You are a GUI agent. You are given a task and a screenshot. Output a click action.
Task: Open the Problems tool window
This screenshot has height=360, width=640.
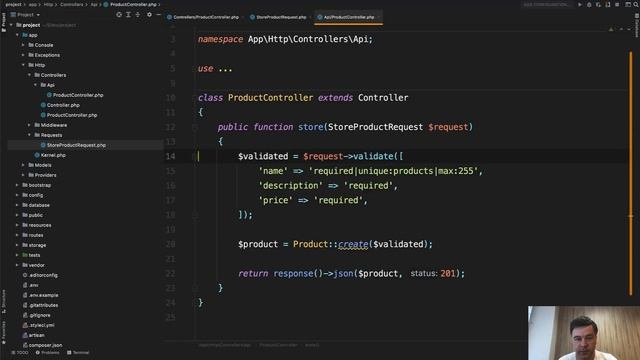[47, 353]
